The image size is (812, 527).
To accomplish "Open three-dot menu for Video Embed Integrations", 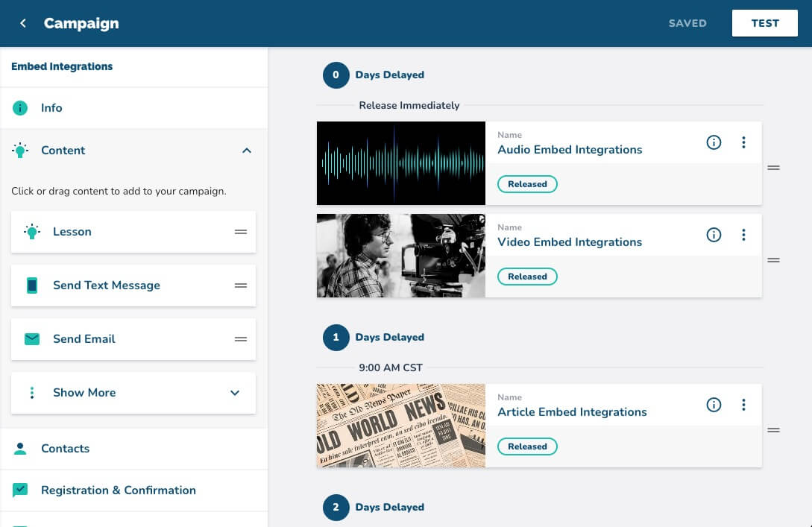I will tap(743, 235).
